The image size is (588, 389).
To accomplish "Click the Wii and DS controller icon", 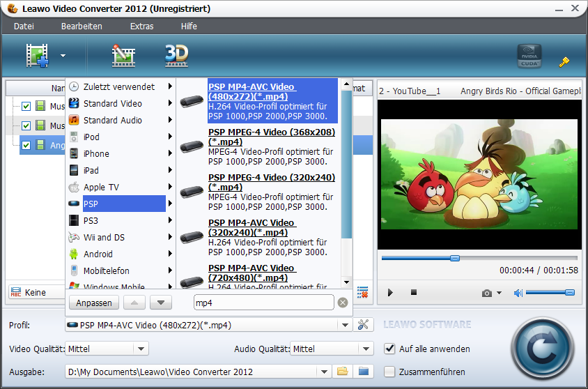I will point(74,238).
